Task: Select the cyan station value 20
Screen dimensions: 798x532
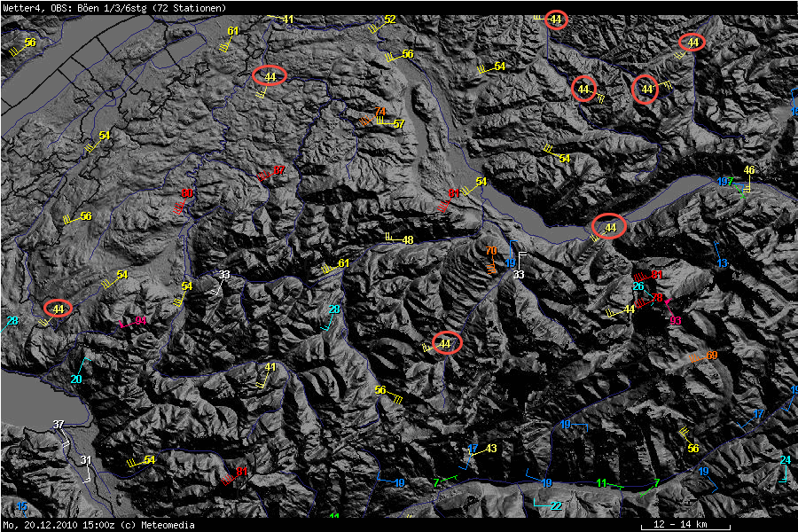Action: point(76,379)
